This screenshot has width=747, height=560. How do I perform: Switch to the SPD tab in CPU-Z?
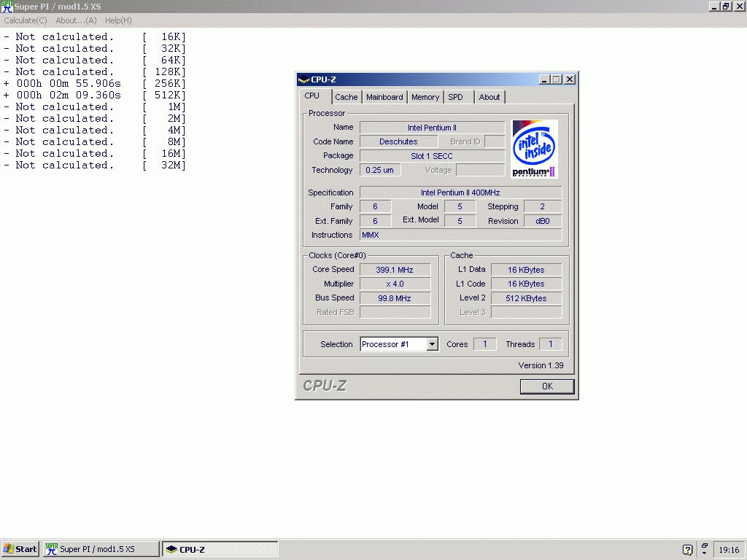pyautogui.click(x=456, y=97)
